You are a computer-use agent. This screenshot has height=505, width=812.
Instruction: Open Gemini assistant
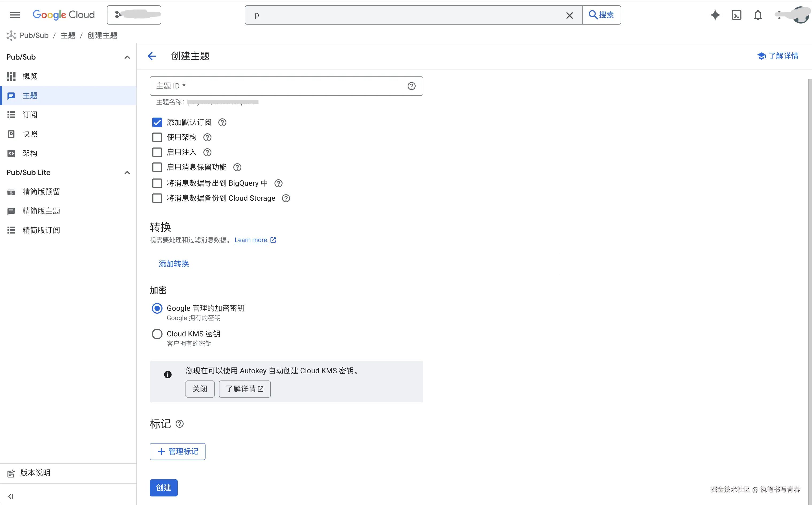pyautogui.click(x=715, y=15)
